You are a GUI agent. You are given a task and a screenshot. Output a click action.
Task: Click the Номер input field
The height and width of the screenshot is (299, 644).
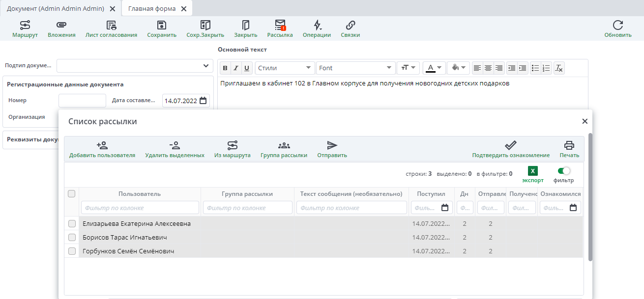(82, 101)
